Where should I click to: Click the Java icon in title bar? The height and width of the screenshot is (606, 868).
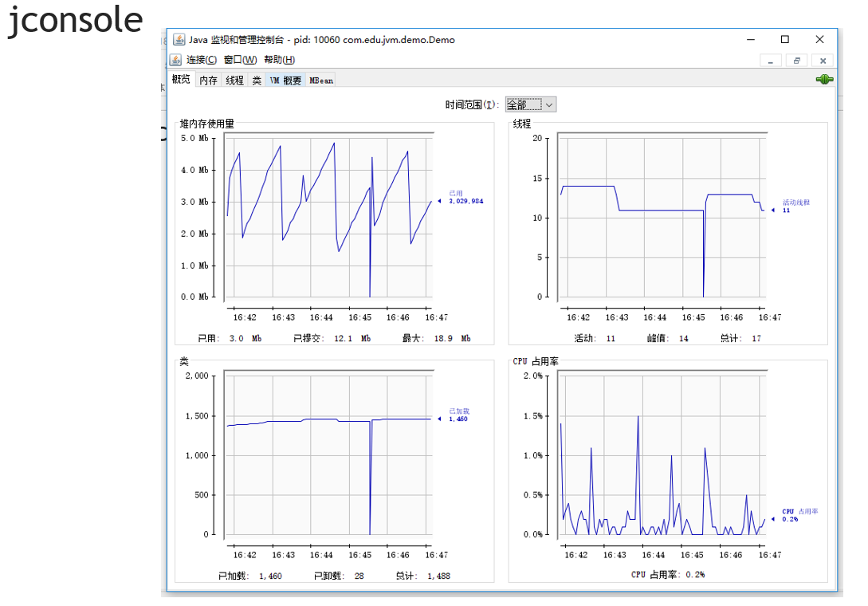coord(179,39)
